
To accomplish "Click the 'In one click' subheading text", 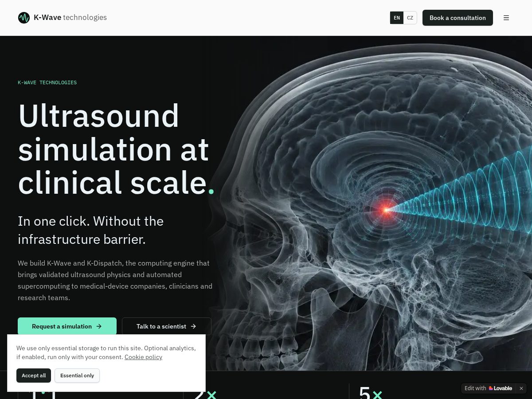I will tap(91, 230).
